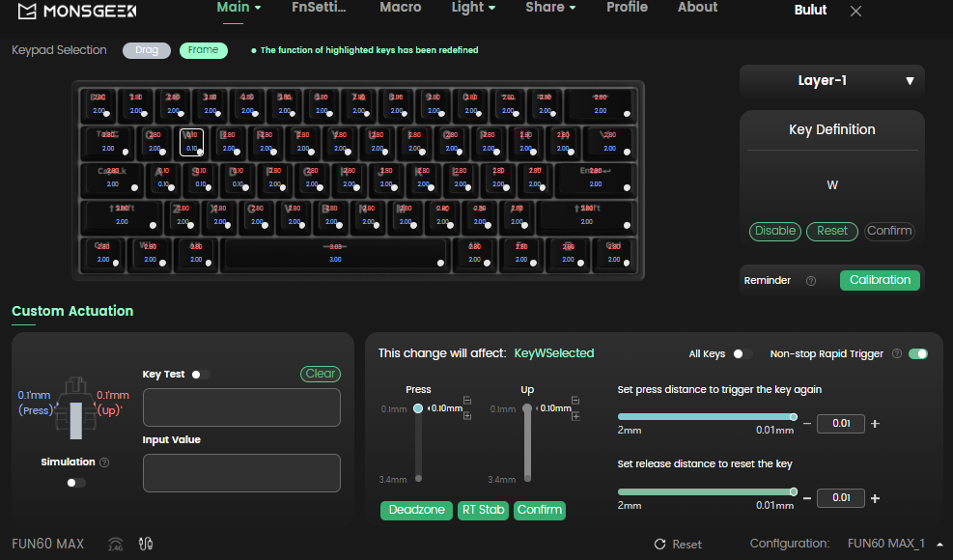Select Frame keypad selection mode
This screenshot has width=953, height=560.
[204, 50]
